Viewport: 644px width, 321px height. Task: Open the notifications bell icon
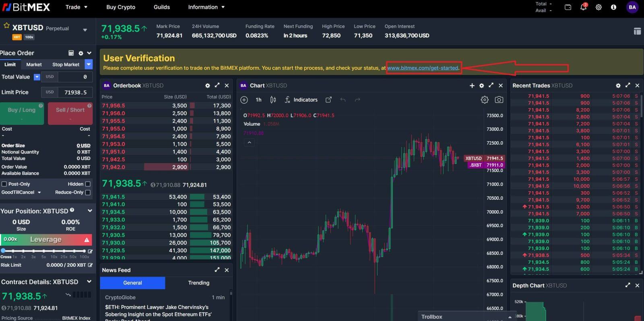(x=583, y=7)
